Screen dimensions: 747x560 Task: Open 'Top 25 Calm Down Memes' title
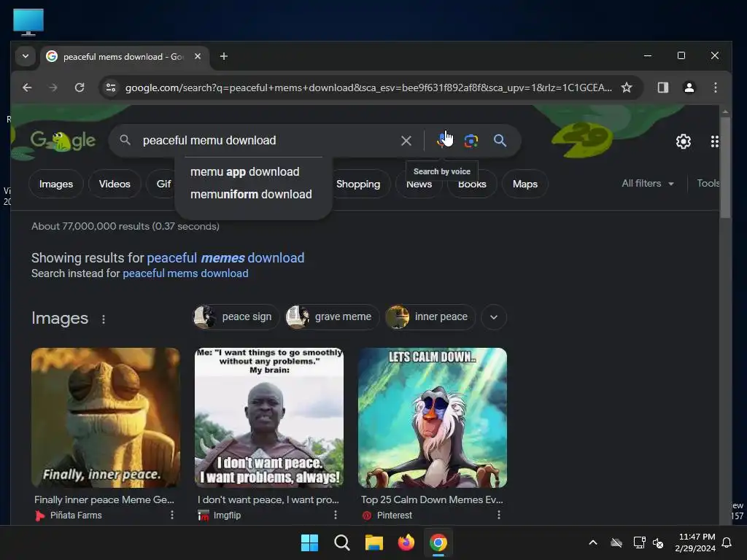click(x=432, y=499)
